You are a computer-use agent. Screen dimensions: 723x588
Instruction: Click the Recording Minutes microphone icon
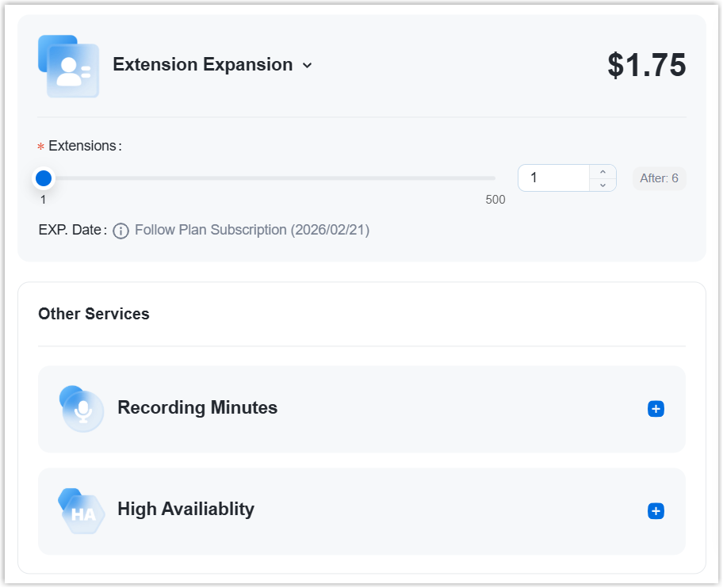coord(82,409)
